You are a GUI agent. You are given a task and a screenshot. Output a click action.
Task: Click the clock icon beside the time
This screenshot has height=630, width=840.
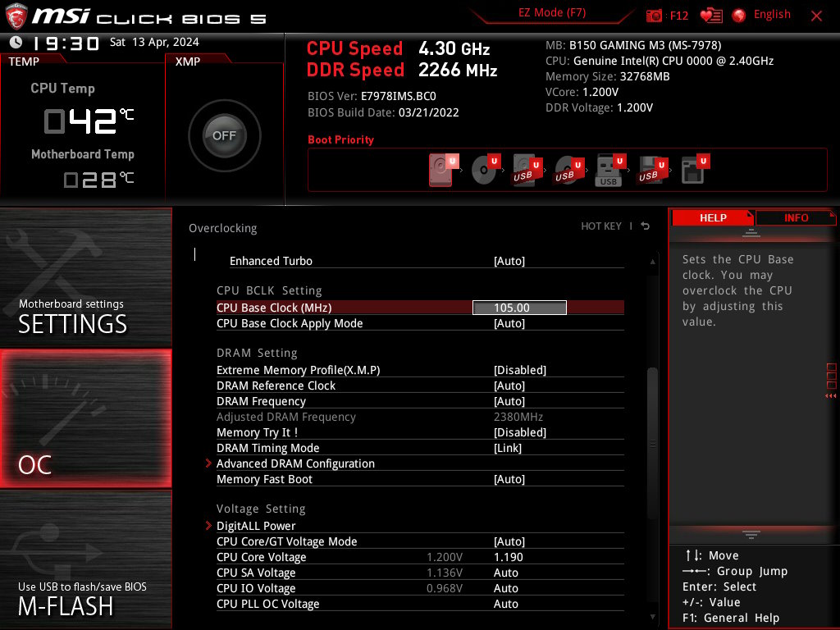tap(16, 42)
